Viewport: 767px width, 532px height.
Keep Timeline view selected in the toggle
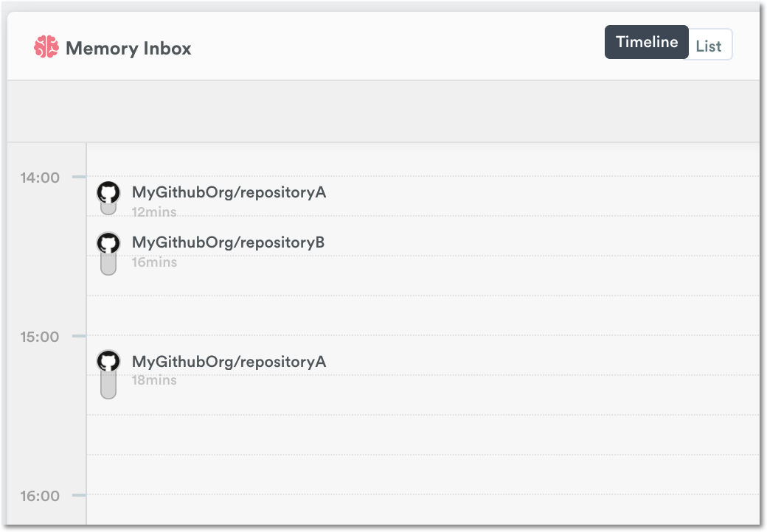click(x=646, y=42)
